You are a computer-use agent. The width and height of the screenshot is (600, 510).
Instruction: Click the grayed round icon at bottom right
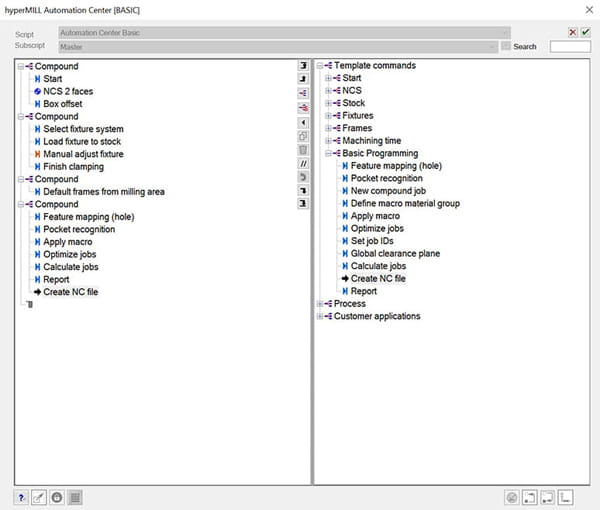(512, 498)
